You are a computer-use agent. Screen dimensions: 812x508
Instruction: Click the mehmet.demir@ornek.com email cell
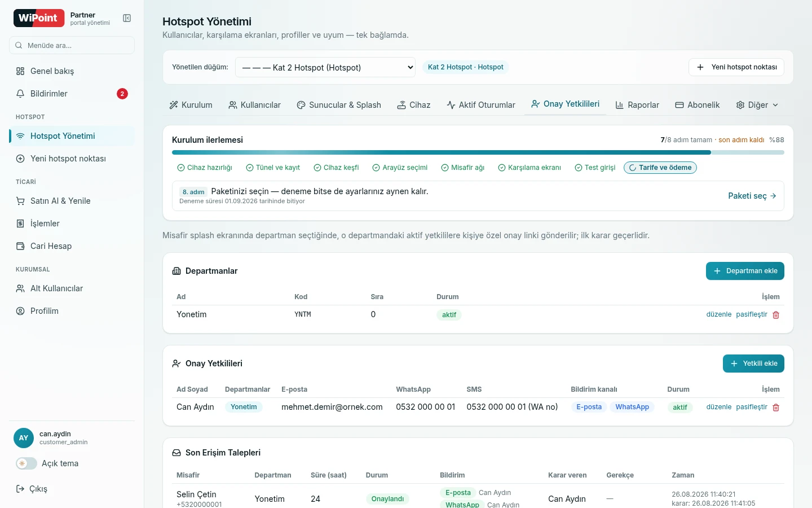[x=332, y=407]
